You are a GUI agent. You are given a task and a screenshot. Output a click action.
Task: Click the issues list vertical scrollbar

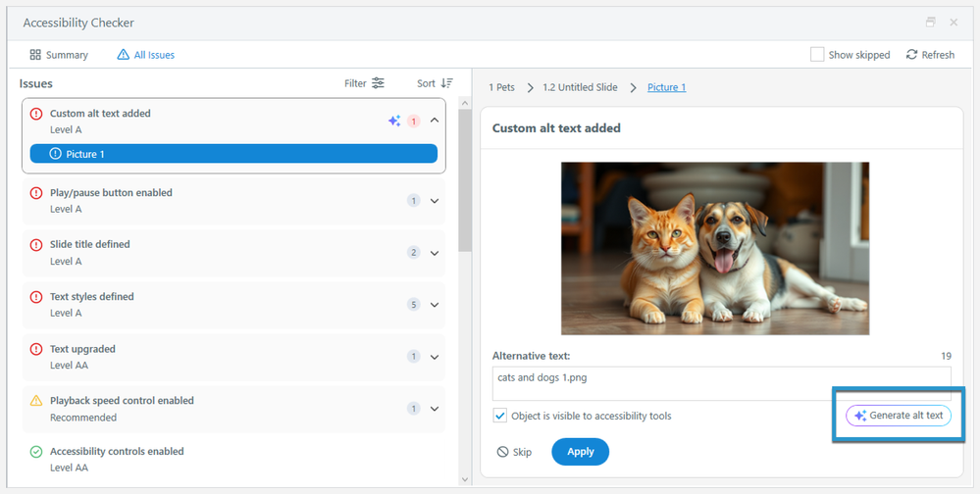tap(465, 196)
